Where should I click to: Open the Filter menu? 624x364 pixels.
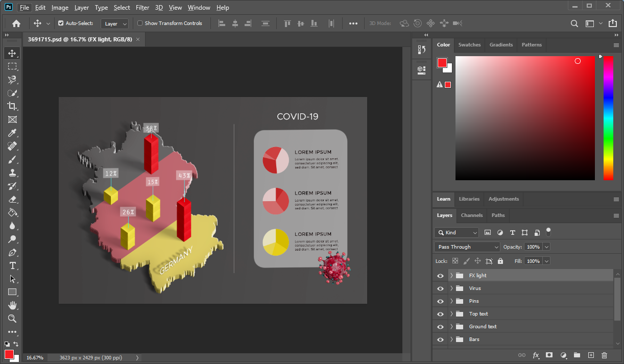pos(142,7)
